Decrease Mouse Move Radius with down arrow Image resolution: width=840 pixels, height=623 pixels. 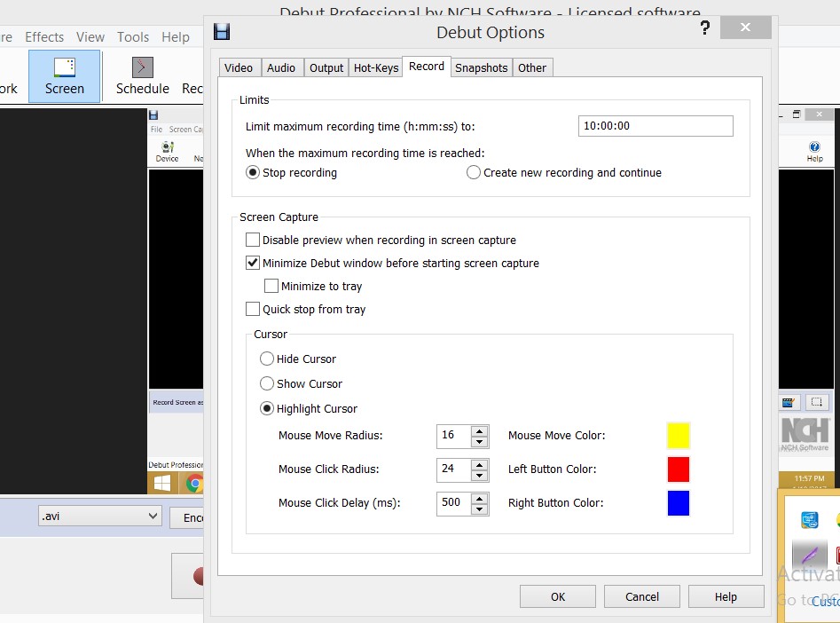[480, 442]
